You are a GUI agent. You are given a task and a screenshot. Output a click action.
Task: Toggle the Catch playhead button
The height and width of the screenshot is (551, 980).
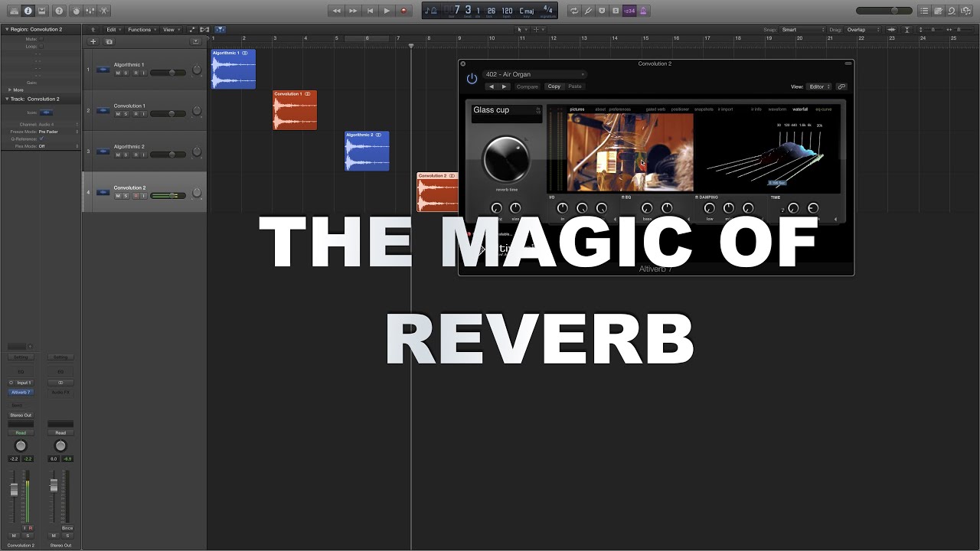click(220, 30)
